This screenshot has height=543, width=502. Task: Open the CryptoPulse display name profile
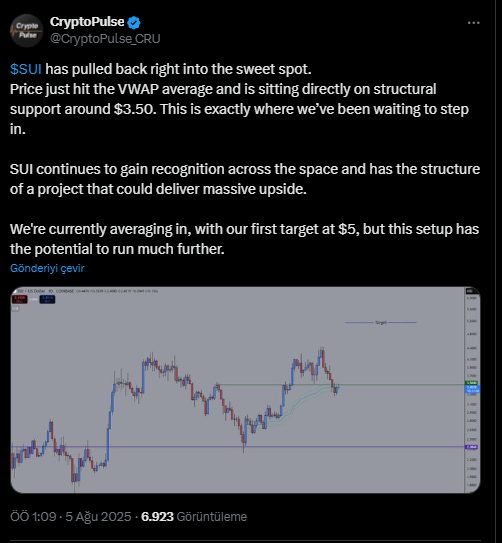87,22
